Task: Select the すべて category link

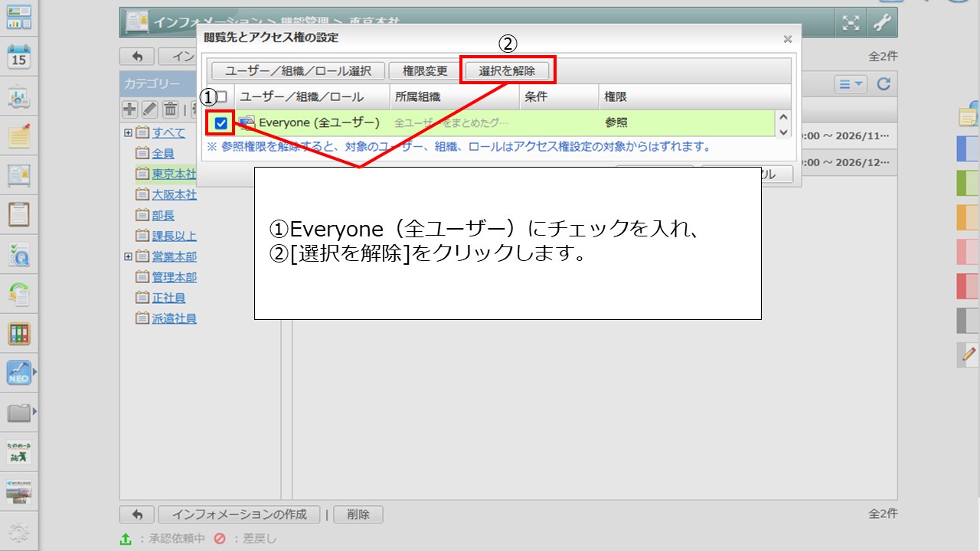Action: [x=168, y=132]
